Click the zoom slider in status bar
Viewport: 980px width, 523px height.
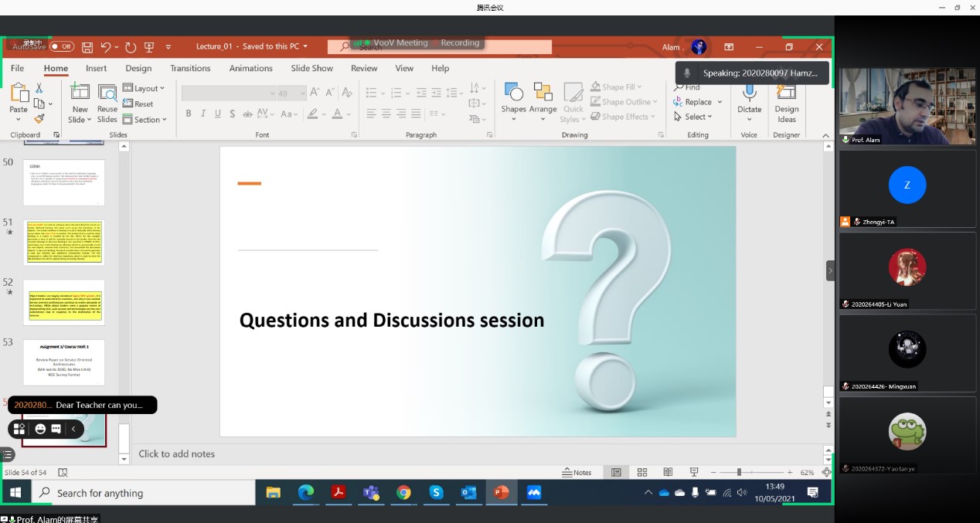[739, 472]
